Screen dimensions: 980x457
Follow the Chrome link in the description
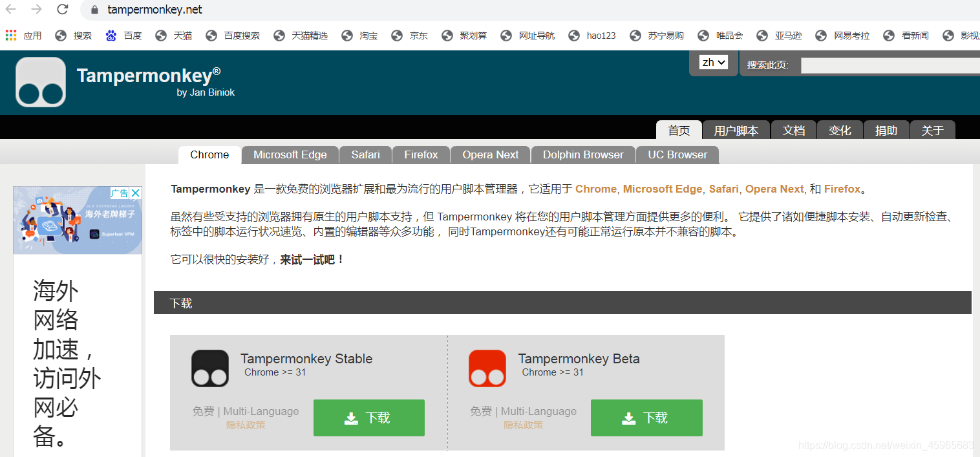click(596, 189)
